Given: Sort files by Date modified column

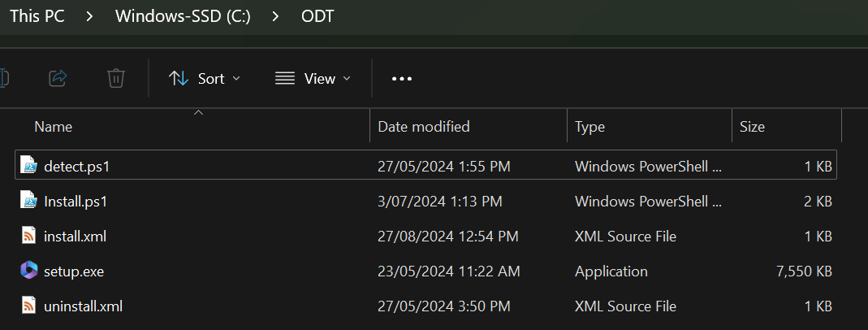Looking at the screenshot, I should [x=423, y=127].
